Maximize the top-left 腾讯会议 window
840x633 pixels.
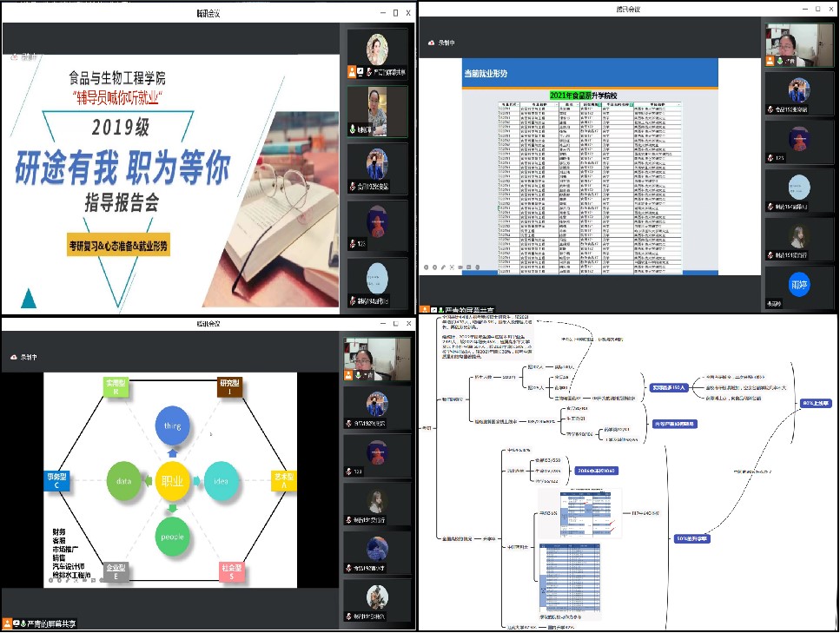[x=395, y=13]
